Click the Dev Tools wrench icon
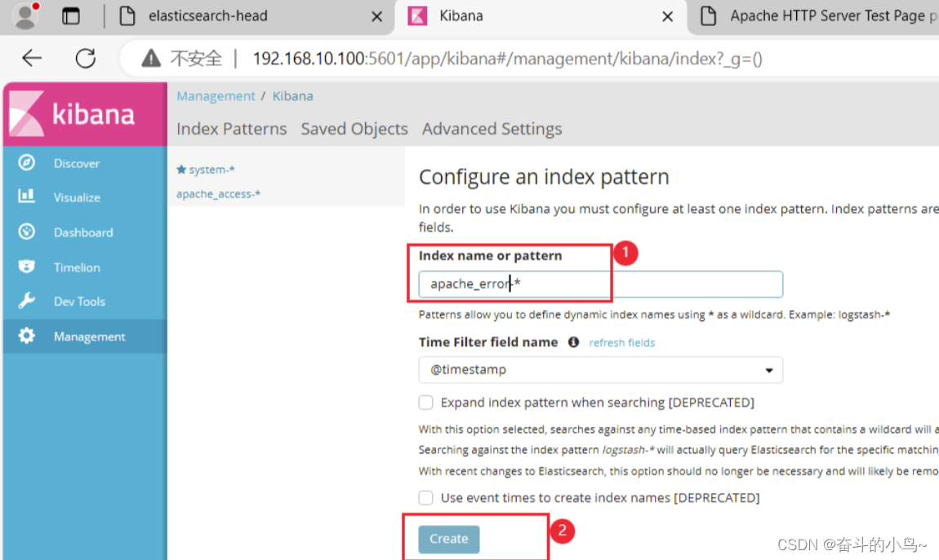Viewport: 939px width, 560px height. point(26,300)
